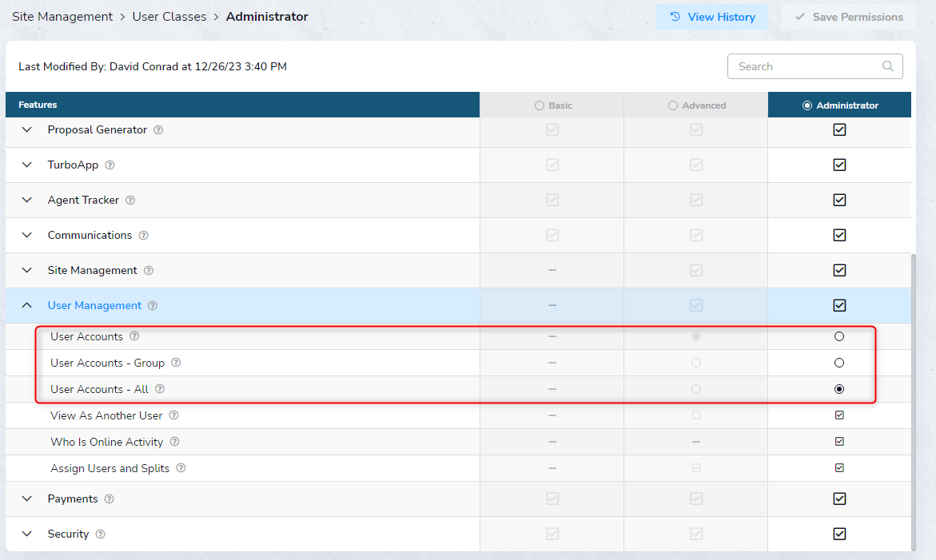The image size is (936, 560).
Task: Click help icon next to User Accounts - Group
Action: coord(176,363)
